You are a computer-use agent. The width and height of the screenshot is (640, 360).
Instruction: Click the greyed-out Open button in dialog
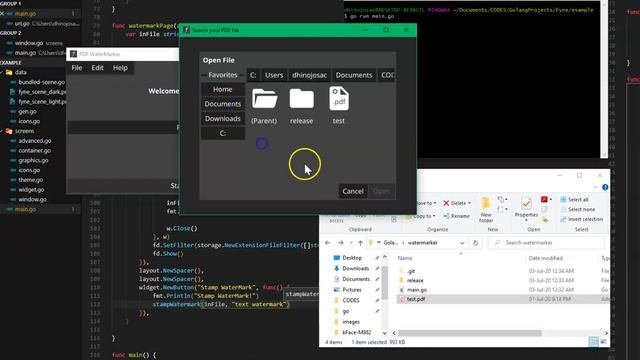coord(382,191)
